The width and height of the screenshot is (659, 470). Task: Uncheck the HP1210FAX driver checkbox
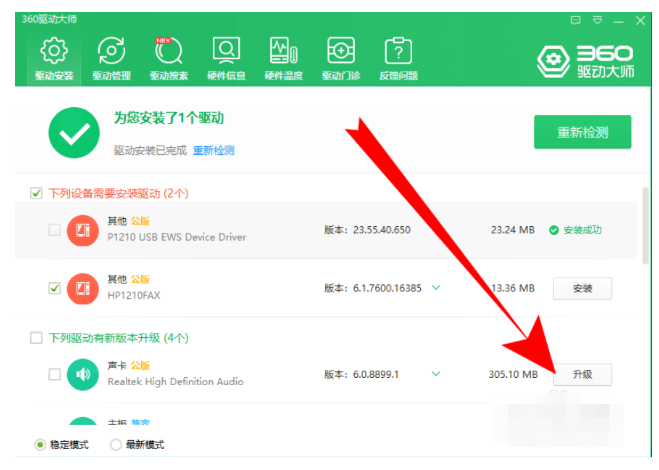[x=54, y=288]
